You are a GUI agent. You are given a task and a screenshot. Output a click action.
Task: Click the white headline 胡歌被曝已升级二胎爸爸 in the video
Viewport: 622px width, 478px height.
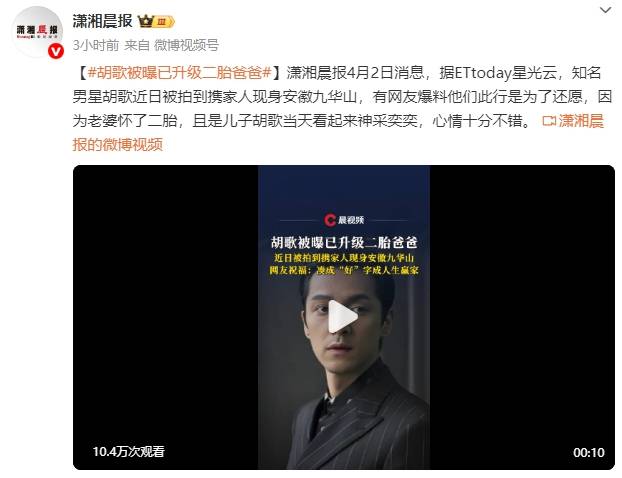344,242
